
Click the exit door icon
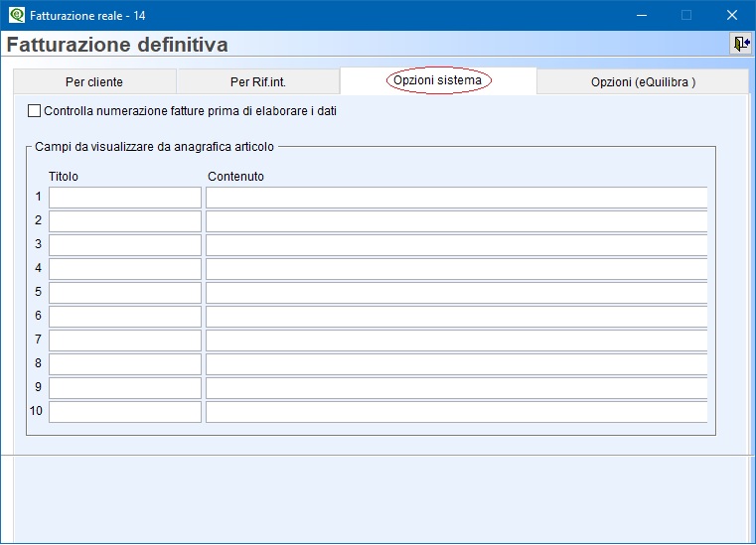740,44
